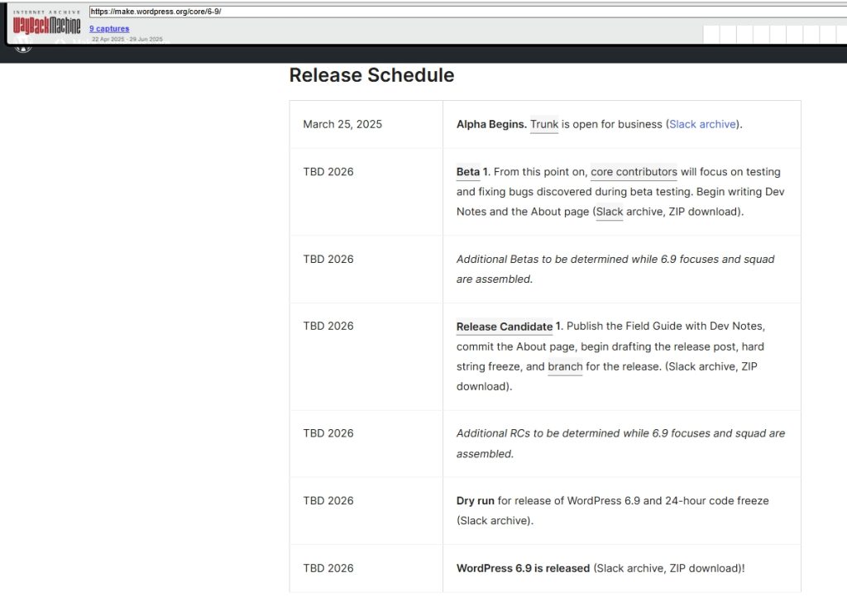Image resolution: width=847 pixels, height=616 pixels.
Task: Click the Alpha Begins bold text
Action: [491, 124]
